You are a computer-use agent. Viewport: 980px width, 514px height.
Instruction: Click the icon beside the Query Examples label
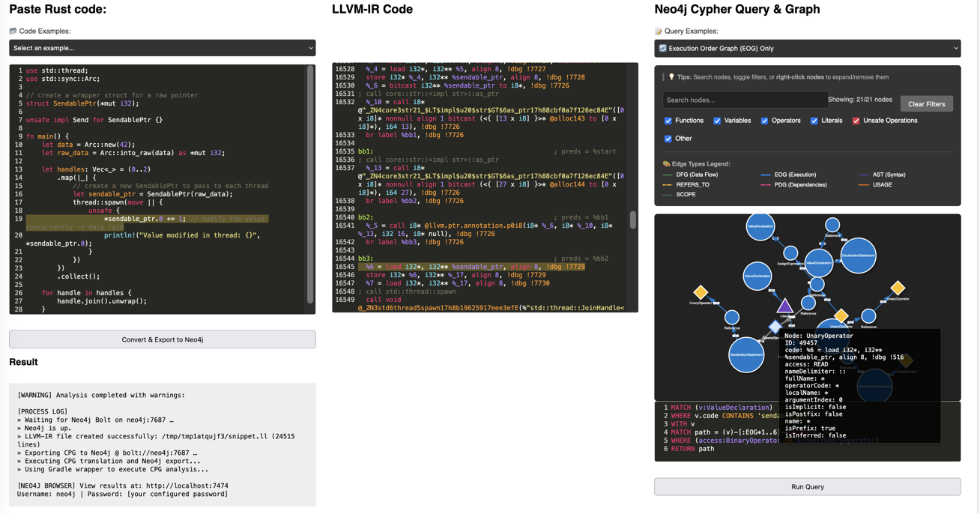(660, 31)
